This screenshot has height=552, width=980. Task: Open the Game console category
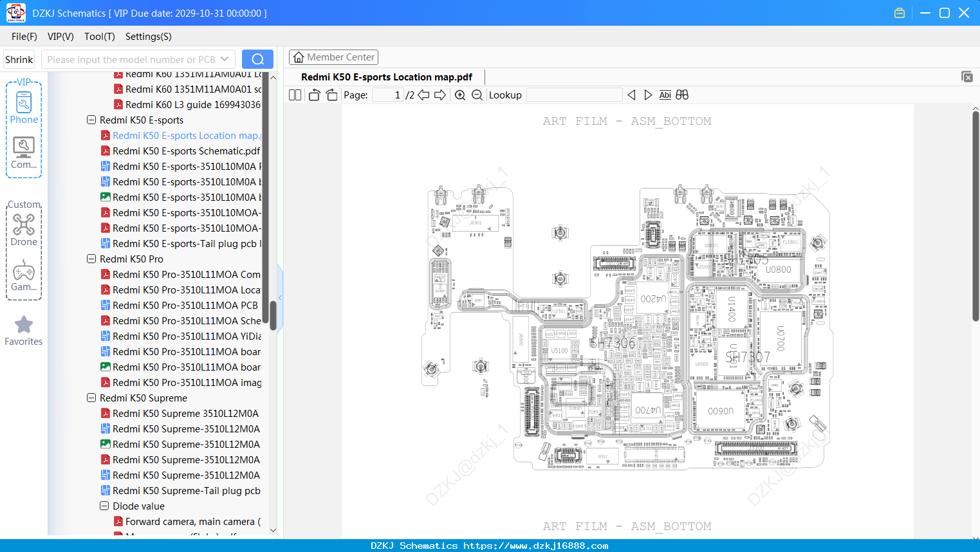(x=24, y=275)
